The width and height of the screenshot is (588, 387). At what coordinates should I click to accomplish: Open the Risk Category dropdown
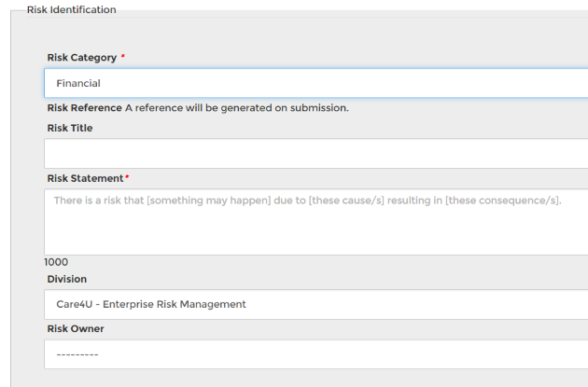315,83
